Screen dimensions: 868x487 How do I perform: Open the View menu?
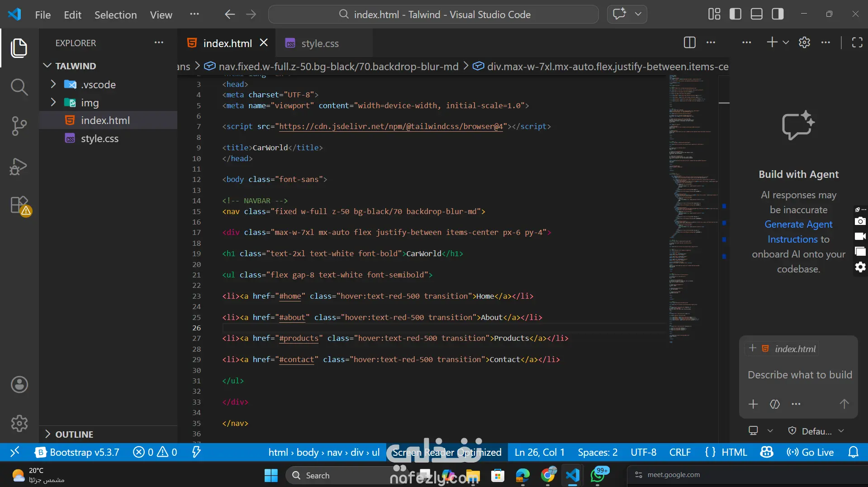[161, 14]
